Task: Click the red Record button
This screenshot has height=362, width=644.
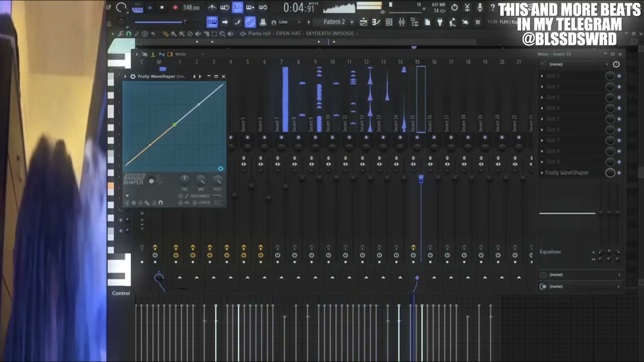Action: 175,8
